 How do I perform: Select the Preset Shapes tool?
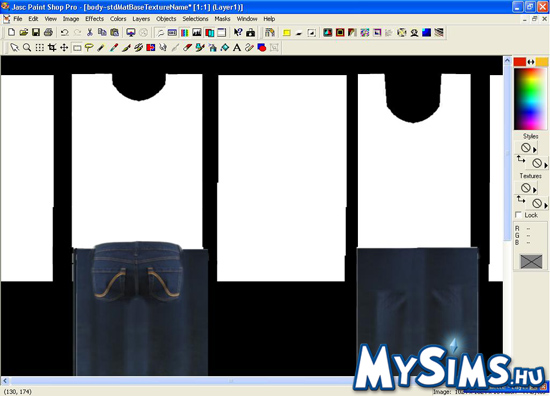click(262, 47)
